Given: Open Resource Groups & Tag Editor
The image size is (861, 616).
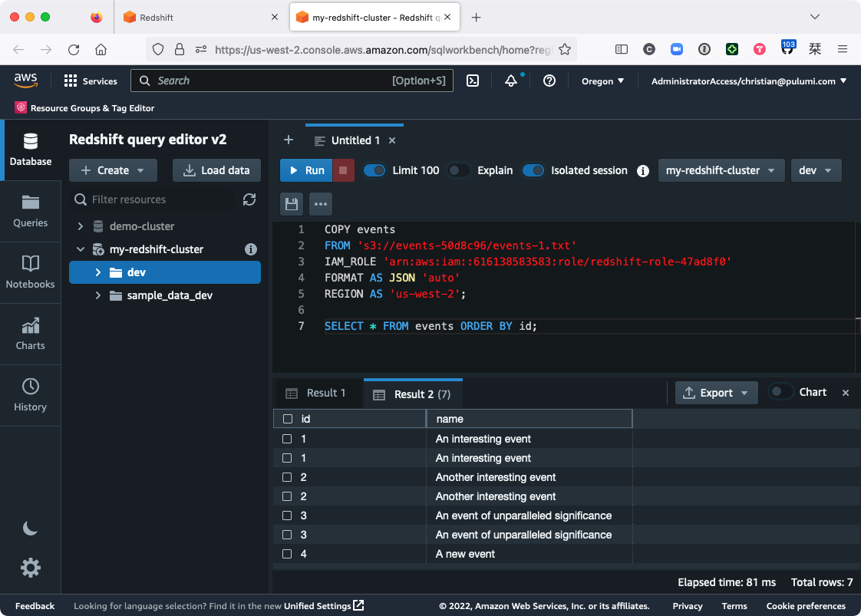Looking at the screenshot, I should [84, 107].
